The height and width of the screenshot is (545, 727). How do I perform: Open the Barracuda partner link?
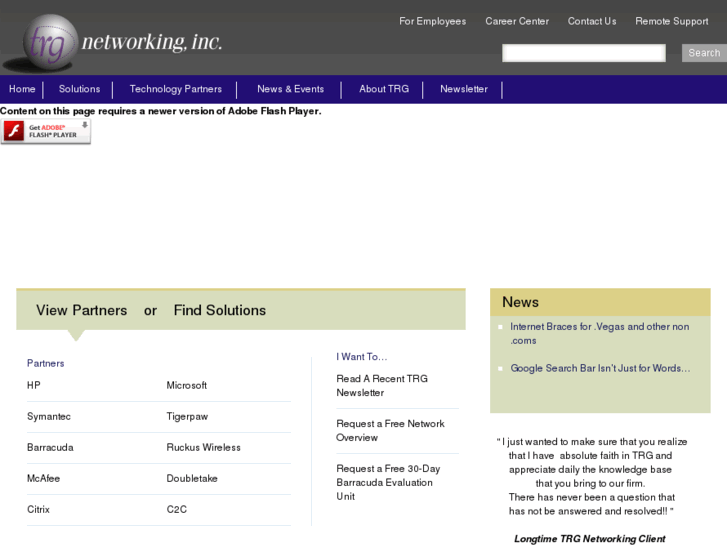[50, 448]
